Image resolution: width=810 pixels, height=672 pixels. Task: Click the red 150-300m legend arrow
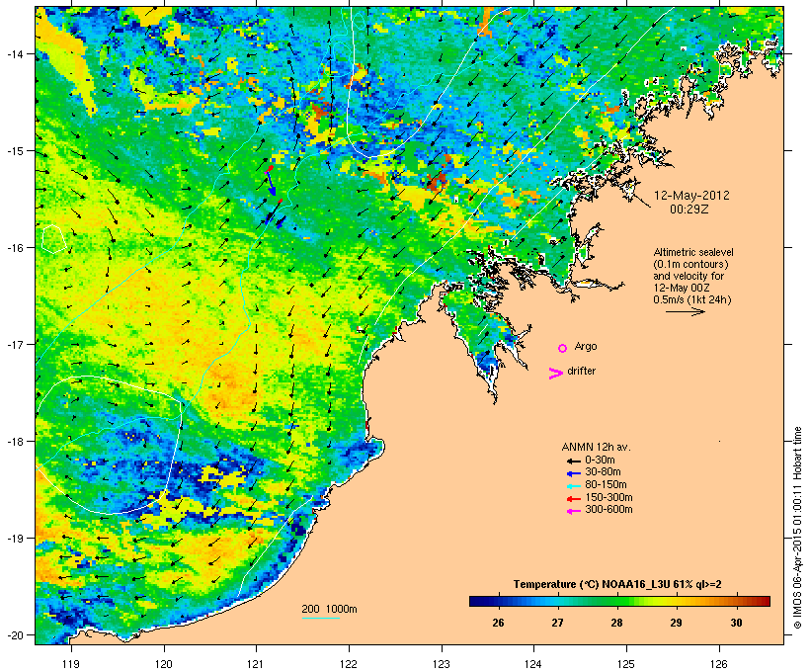click(573, 499)
